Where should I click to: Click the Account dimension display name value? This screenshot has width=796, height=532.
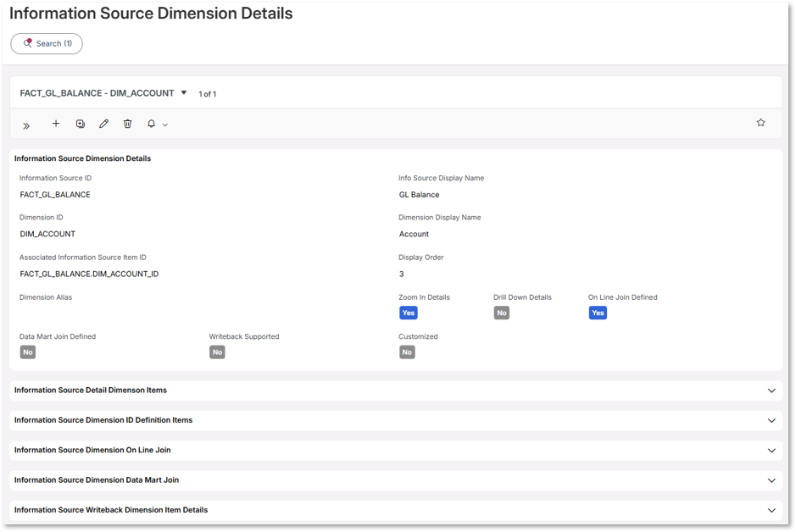[414, 235]
